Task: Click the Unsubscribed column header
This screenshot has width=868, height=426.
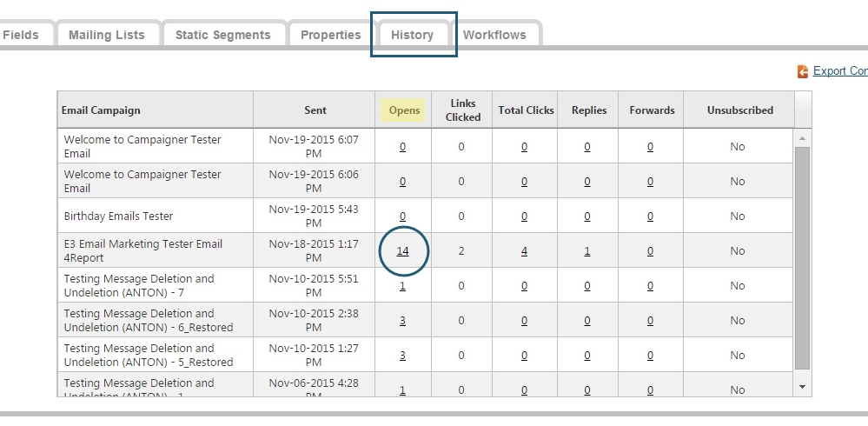Action: (x=739, y=110)
